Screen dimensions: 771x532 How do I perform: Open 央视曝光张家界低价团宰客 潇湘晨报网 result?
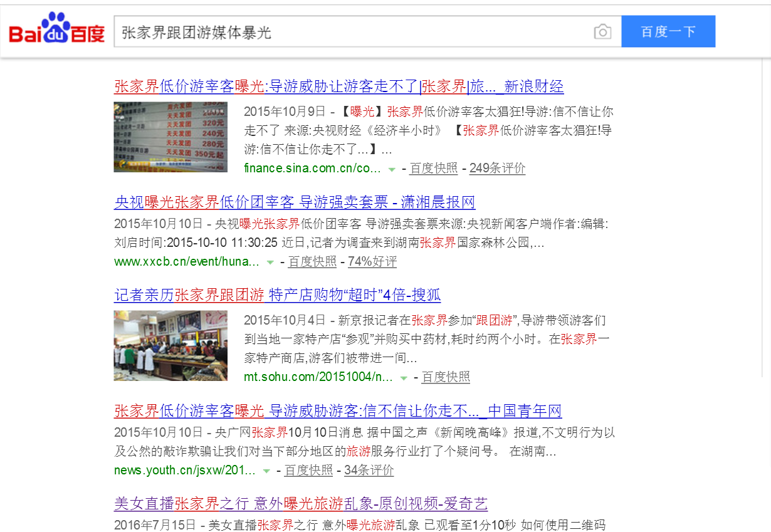(295, 202)
